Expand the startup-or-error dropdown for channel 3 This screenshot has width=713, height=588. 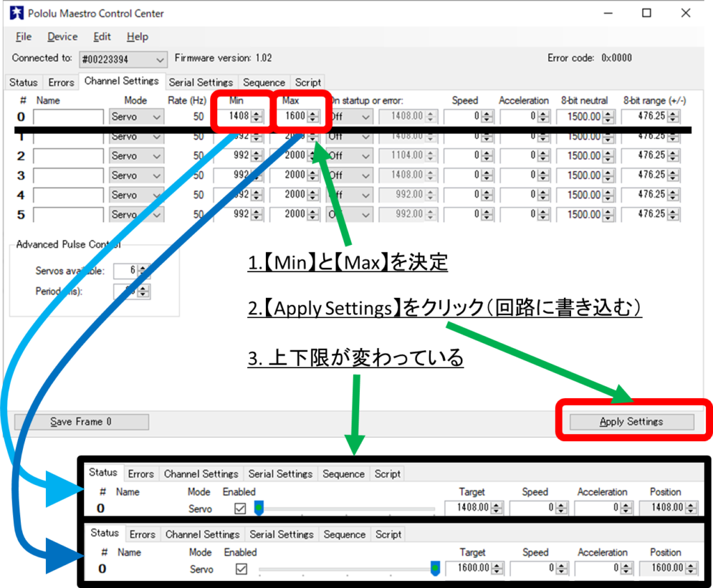[350, 175]
